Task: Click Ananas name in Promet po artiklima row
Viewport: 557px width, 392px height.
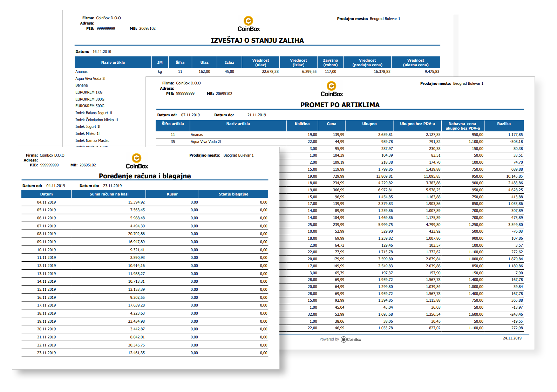Action: point(197,135)
